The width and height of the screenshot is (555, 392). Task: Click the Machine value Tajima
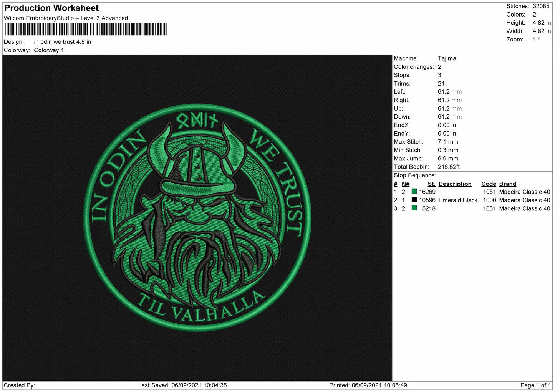447,58
